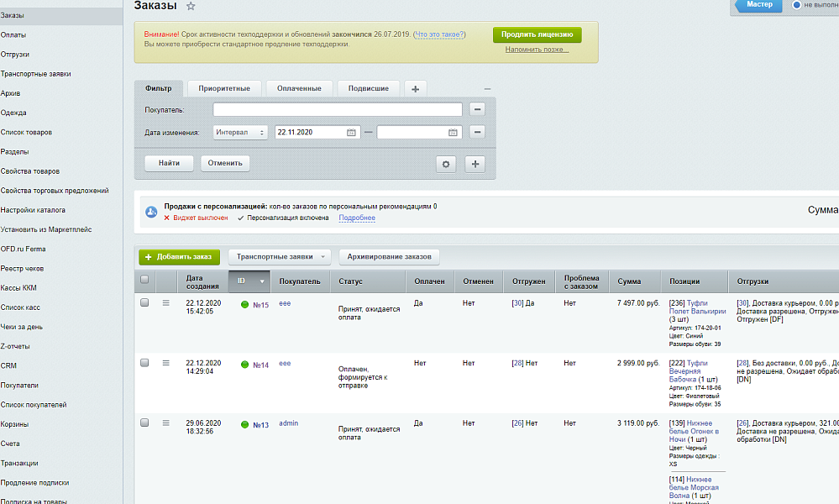Open filter settings gear icon

pyautogui.click(x=446, y=164)
